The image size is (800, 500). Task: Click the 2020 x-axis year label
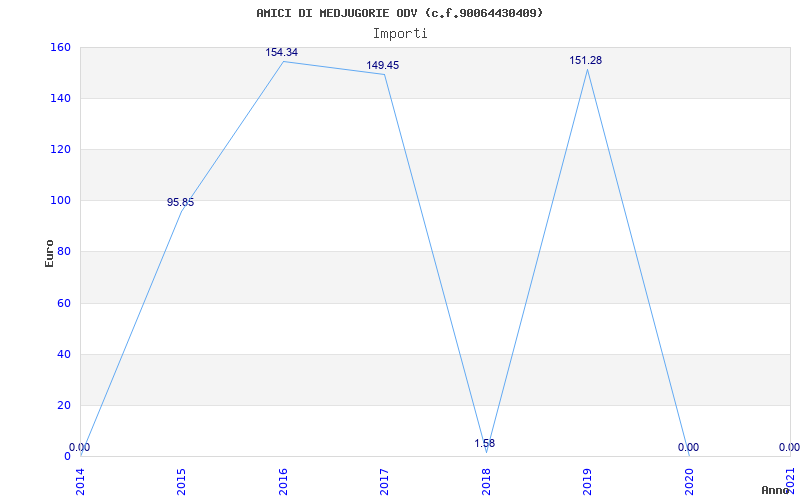coord(688,482)
